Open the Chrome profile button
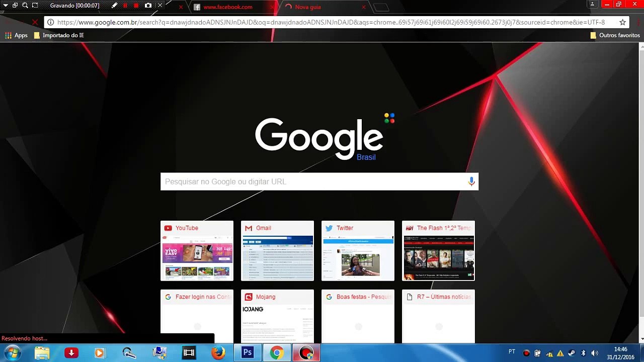The image size is (644, 362). tap(592, 4)
